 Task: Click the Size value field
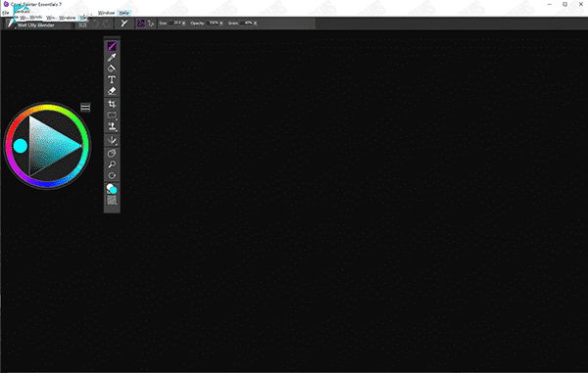(x=174, y=23)
